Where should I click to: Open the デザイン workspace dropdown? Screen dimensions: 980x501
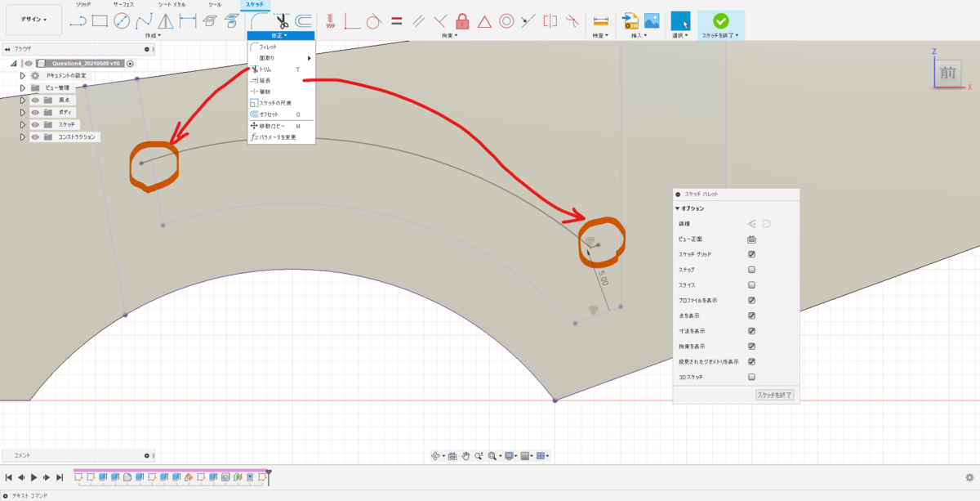pyautogui.click(x=33, y=19)
